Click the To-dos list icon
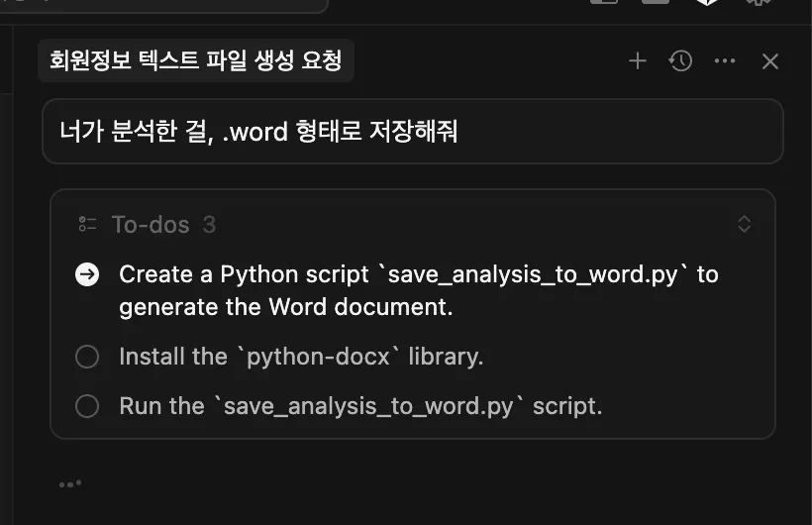The image size is (812, 525). (x=88, y=225)
